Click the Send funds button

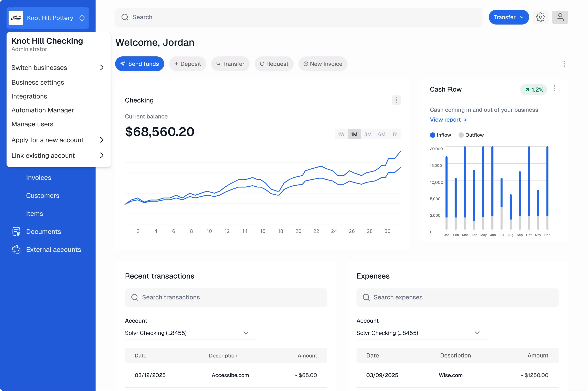[x=139, y=64]
